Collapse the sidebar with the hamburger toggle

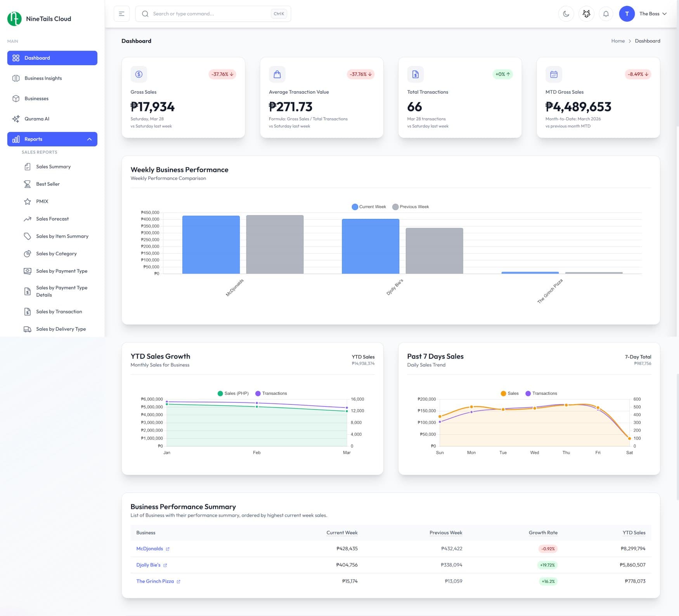(x=121, y=14)
